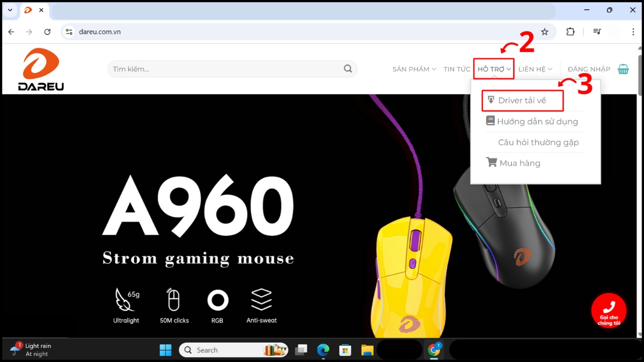Click the Tìm kiếm search field
The height and width of the screenshot is (362, 644).
[x=232, y=69]
